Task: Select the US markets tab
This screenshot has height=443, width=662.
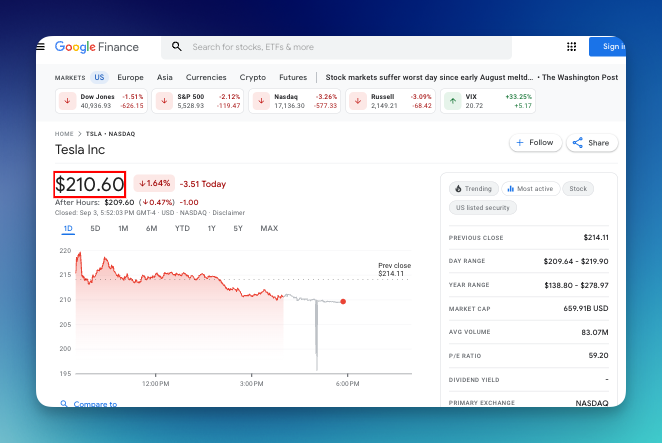Action: pos(99,77)
